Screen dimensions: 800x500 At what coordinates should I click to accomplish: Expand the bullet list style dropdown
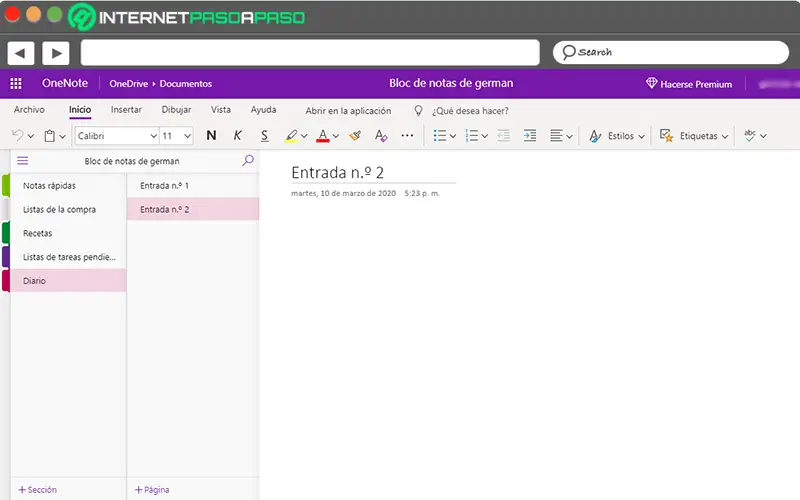pyautogui.click(x=453, y=136)
